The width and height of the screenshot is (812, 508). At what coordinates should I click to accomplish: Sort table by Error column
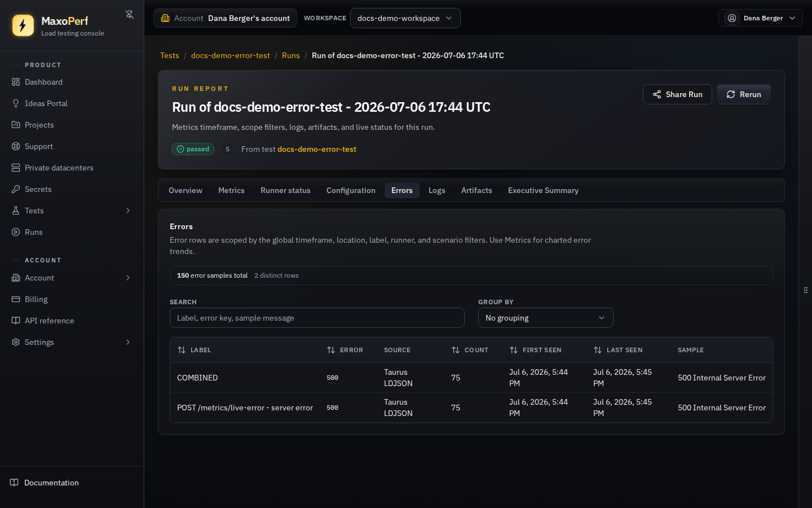tap(345, 350)
